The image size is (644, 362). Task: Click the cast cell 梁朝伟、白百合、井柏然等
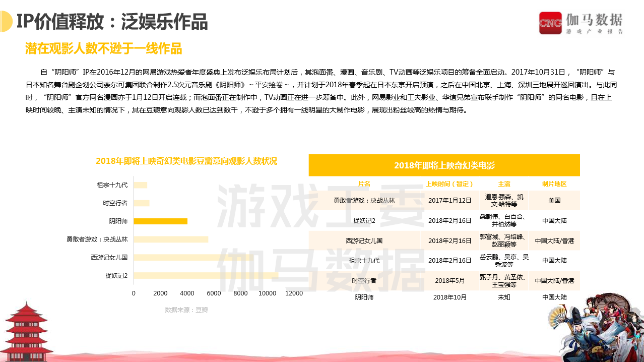(x=504, y=220)
